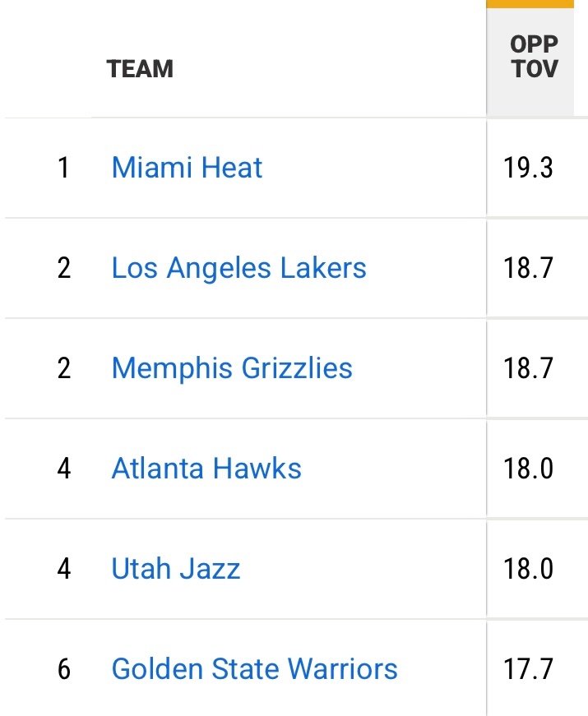Click the rank 4 beside Atlanta Hawks
Viewport: 588px width, 716px height.
[x=64, y=469]
